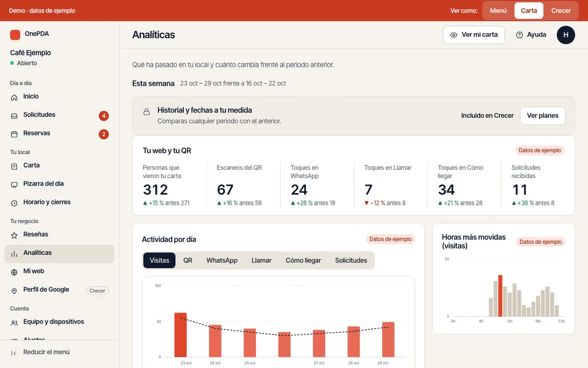Click the Pizarra del día board icon
Screen dimensions: 588x368
(14, 184)
